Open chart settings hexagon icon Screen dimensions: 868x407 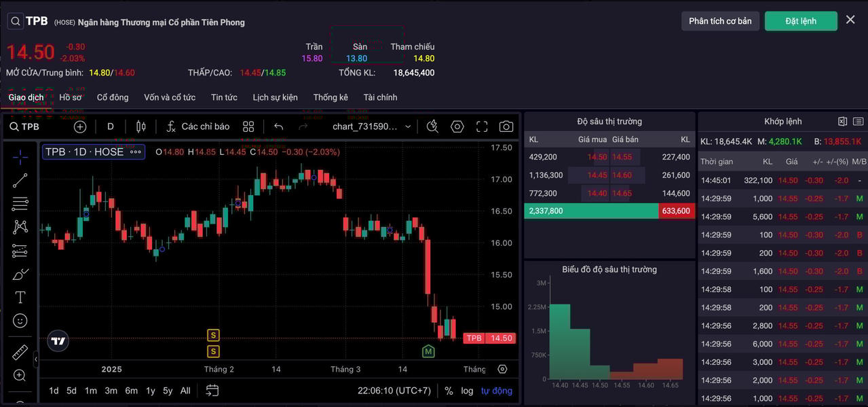point(457,126)
